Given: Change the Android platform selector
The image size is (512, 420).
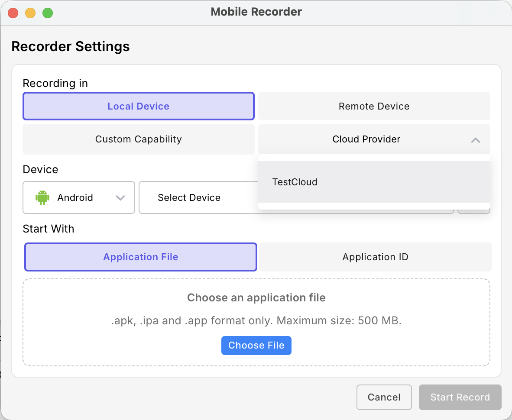Looking at the screenshot, I should [x=78, y=197].
